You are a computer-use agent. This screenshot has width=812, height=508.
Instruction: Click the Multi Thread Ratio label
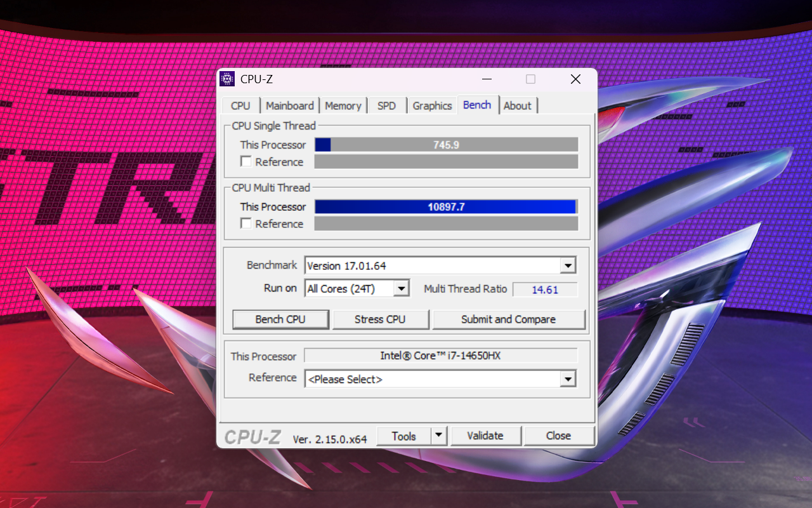point(466,289)
